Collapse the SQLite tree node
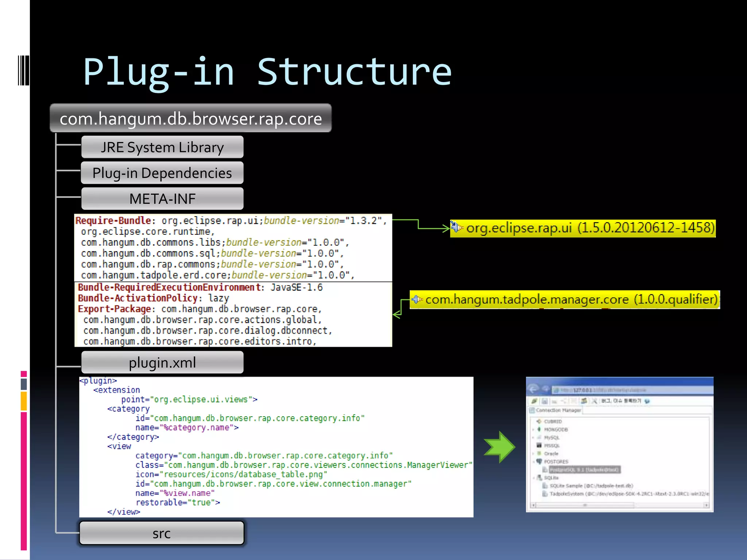 coord(534,478)
